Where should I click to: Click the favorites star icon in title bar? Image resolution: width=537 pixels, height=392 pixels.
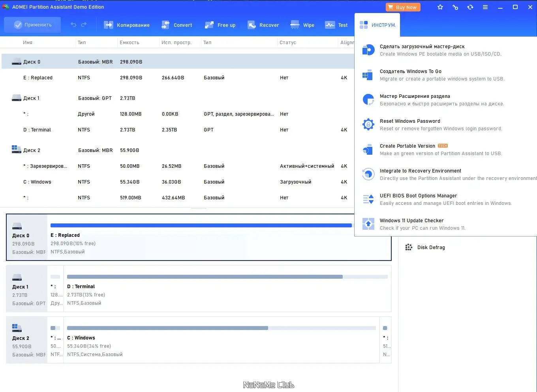point(440,7)
